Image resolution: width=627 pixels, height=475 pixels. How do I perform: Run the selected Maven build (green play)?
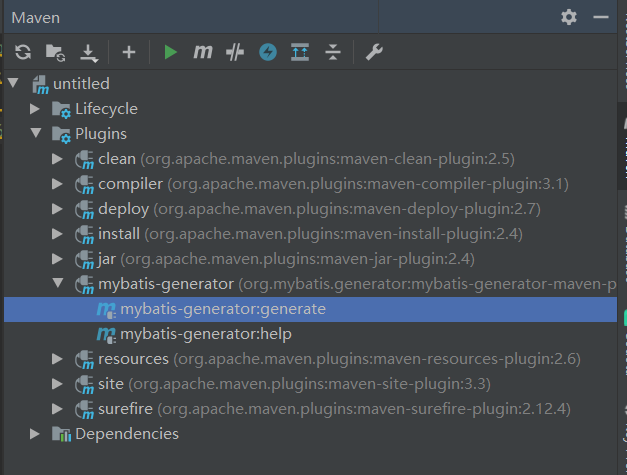tap(170, 52)
